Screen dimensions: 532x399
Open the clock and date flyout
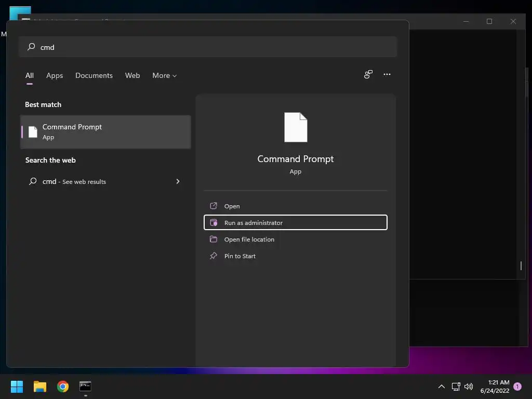pos(495,387)
